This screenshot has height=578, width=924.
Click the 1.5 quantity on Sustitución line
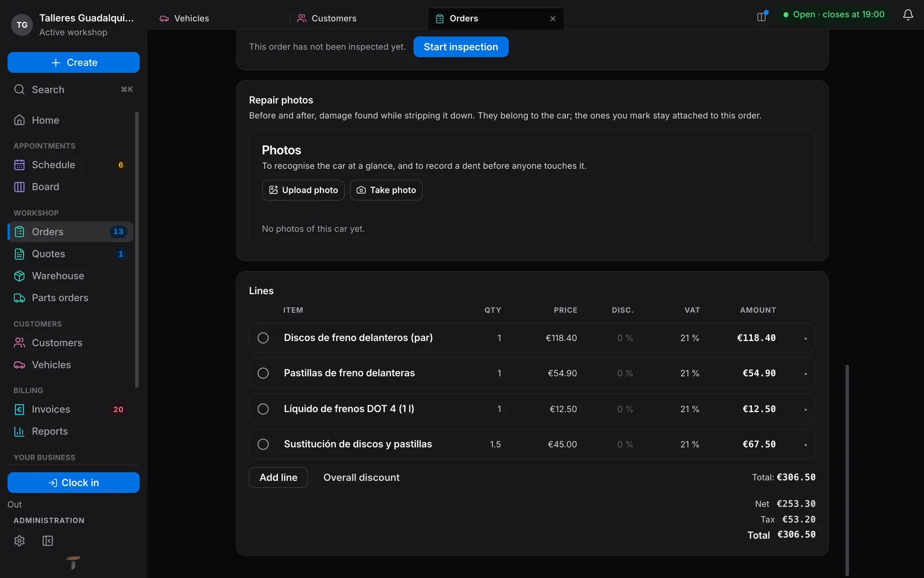tap(495, 444)
